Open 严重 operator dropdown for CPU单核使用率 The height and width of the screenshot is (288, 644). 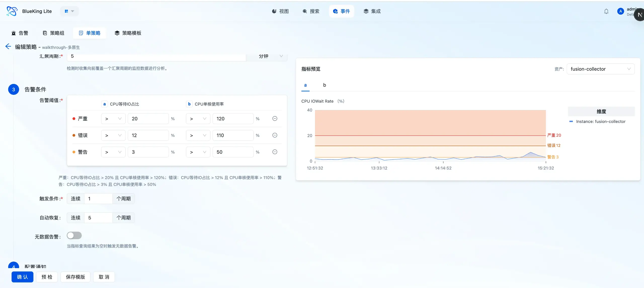tap(198, 118)
